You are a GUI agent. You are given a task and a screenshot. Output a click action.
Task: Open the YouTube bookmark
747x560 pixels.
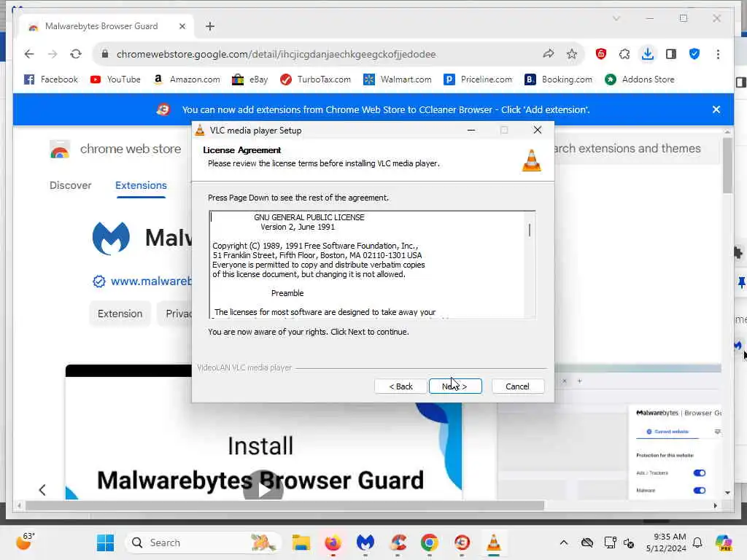pyautogui.click(x=116, y=79)
